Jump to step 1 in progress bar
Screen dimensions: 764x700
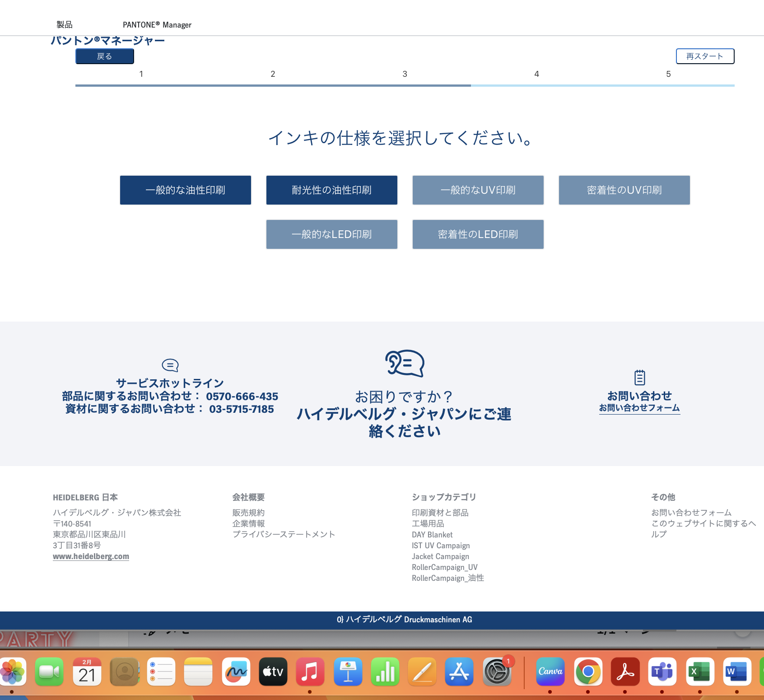(x=141, y=74)
